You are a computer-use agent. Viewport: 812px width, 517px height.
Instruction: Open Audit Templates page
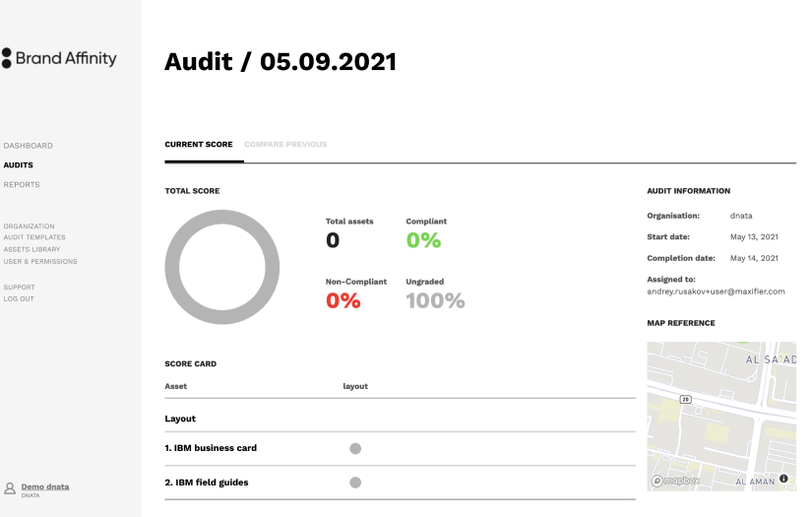point(34,237)
